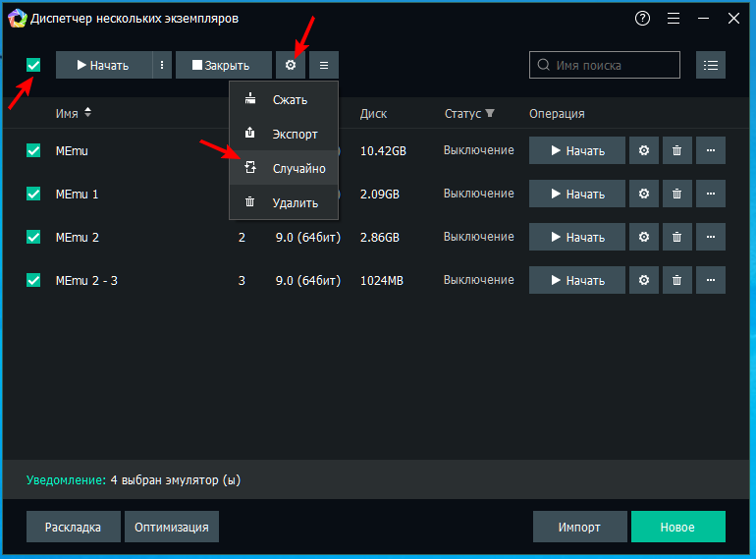Select the MEmu 1 name text
The image size is (756, 559).
coord(77,194)
